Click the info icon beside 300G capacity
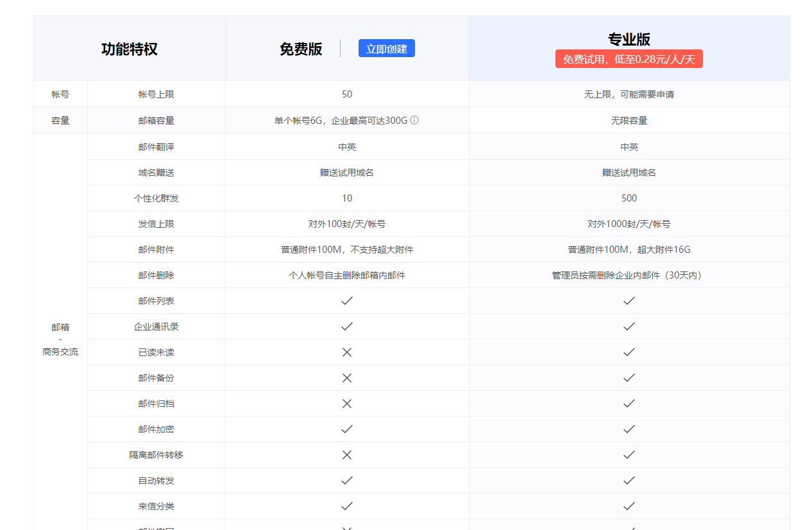Image resolution: width=812 pixels, height=530 pixels. (414, 120)
